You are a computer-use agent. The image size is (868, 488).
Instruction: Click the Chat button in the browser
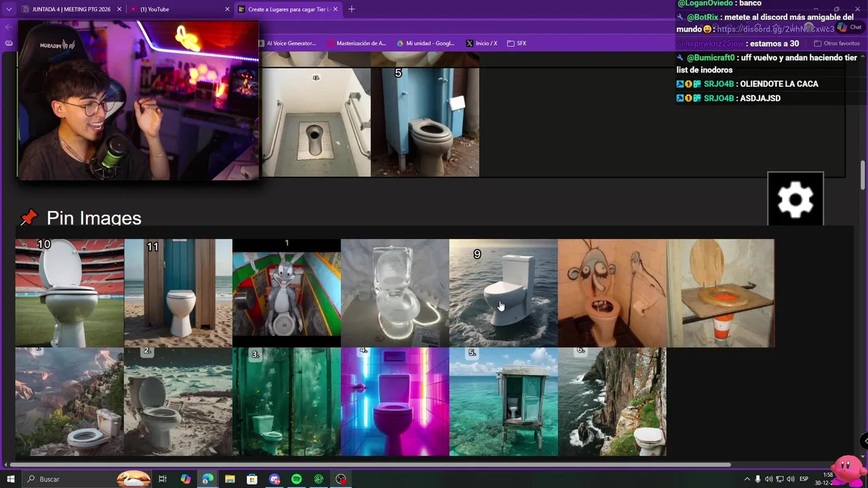pos(850,27)
